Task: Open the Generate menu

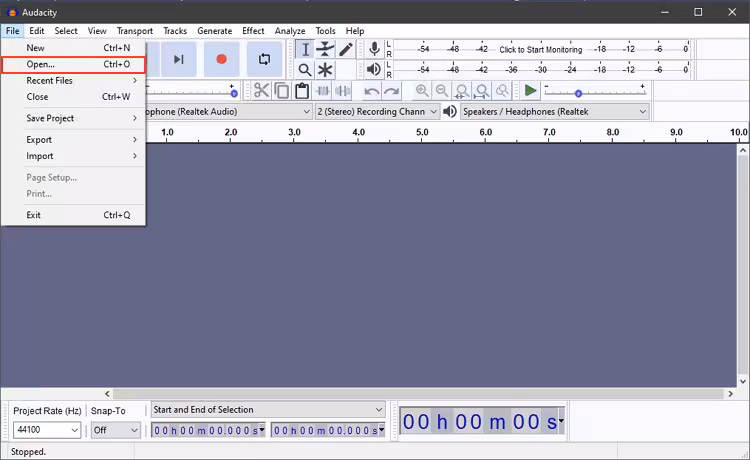Action: (x=214, y=31)
